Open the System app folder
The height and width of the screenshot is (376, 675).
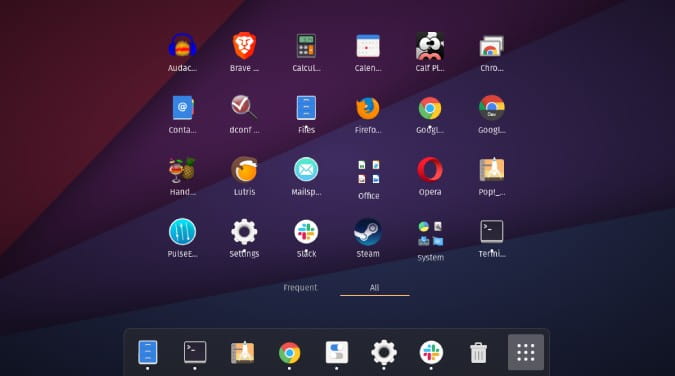[x=430, y=234]
